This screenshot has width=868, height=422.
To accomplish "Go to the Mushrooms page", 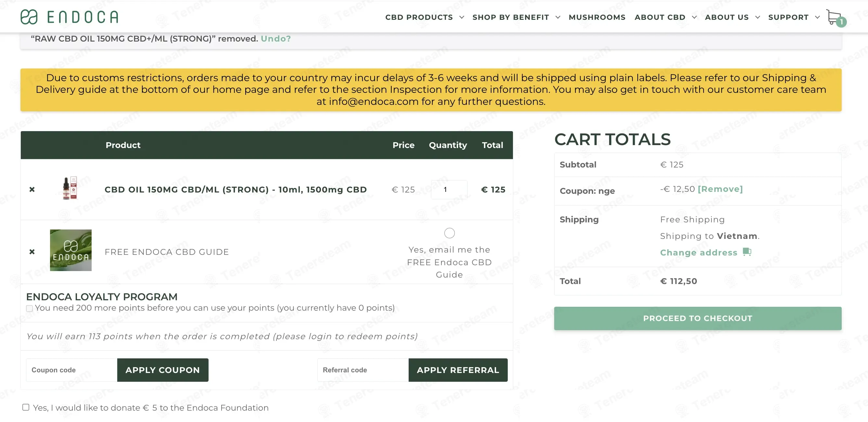I will coord(597,17).
